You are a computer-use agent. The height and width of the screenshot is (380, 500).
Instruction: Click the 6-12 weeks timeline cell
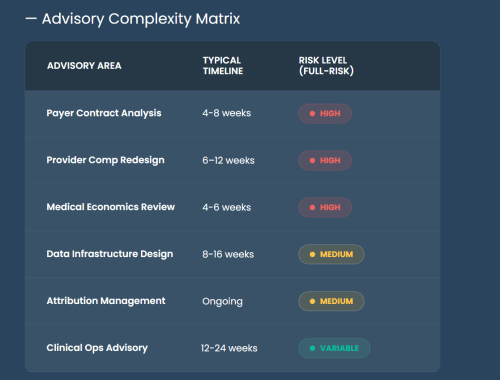[228, 160]
